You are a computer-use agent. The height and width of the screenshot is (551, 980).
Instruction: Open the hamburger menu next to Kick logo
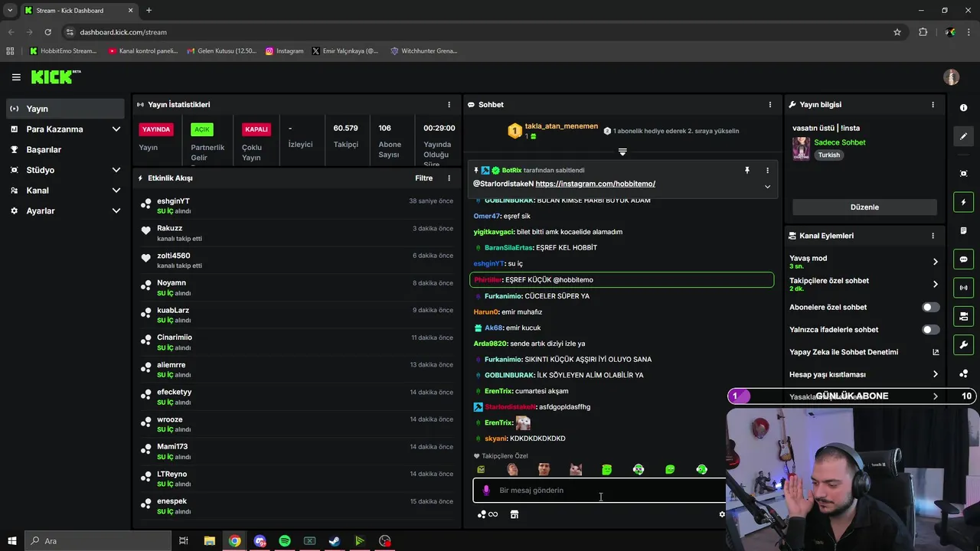pos(16,77)
